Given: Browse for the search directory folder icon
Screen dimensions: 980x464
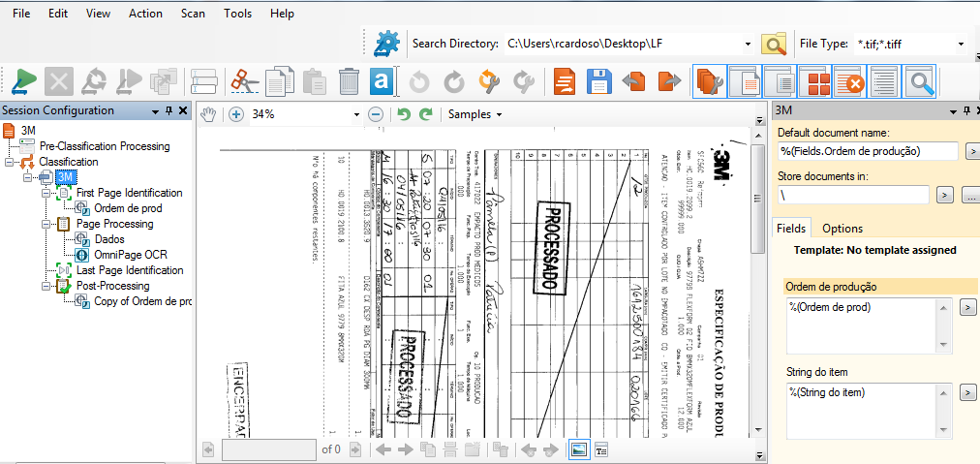Looking at the screenshot, I should click(x=774, y=44).
